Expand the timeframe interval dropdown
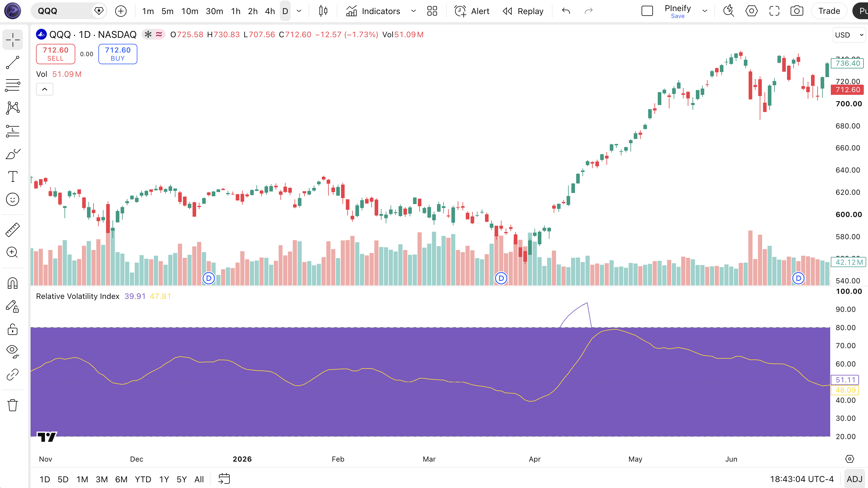 pyautogui.click(x=299, y=11)
